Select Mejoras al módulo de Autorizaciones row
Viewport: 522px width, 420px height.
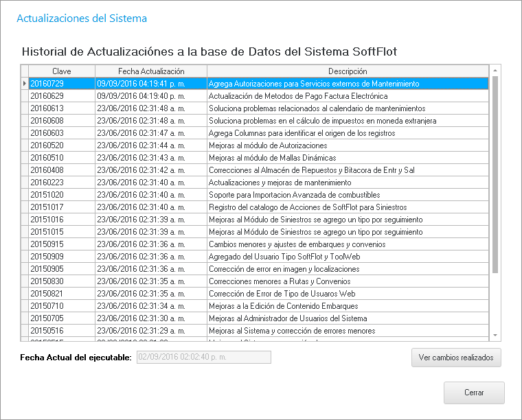[x=268, y=145]
